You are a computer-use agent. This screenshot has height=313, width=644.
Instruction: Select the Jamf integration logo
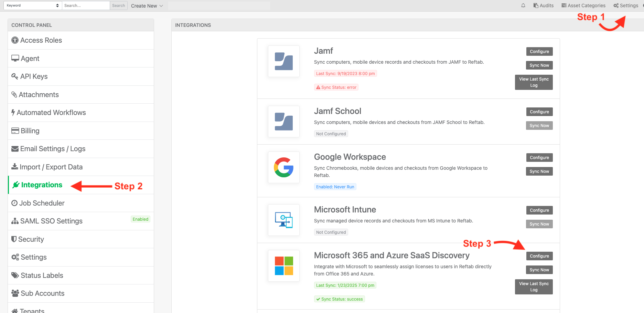click(283, 61)
